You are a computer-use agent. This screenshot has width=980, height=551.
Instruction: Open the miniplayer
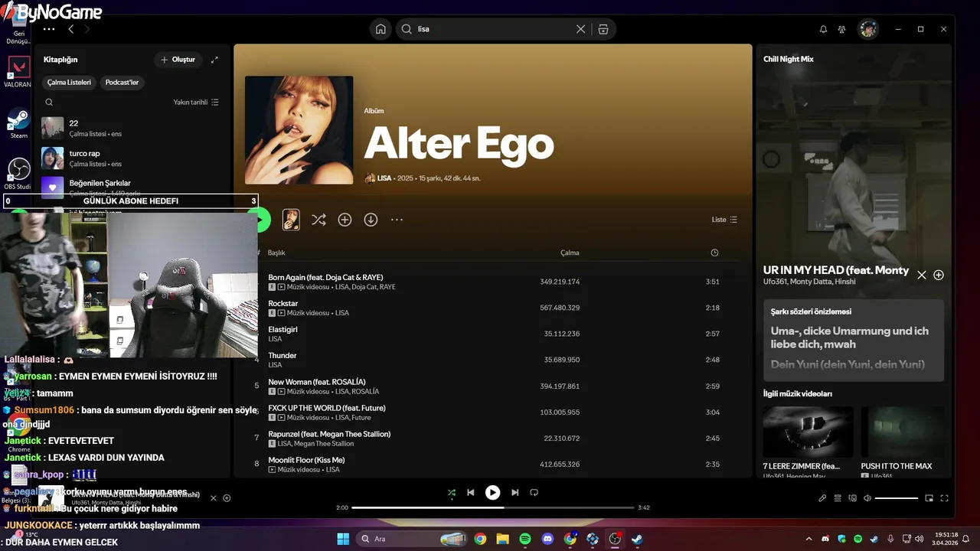pos(929,498)
